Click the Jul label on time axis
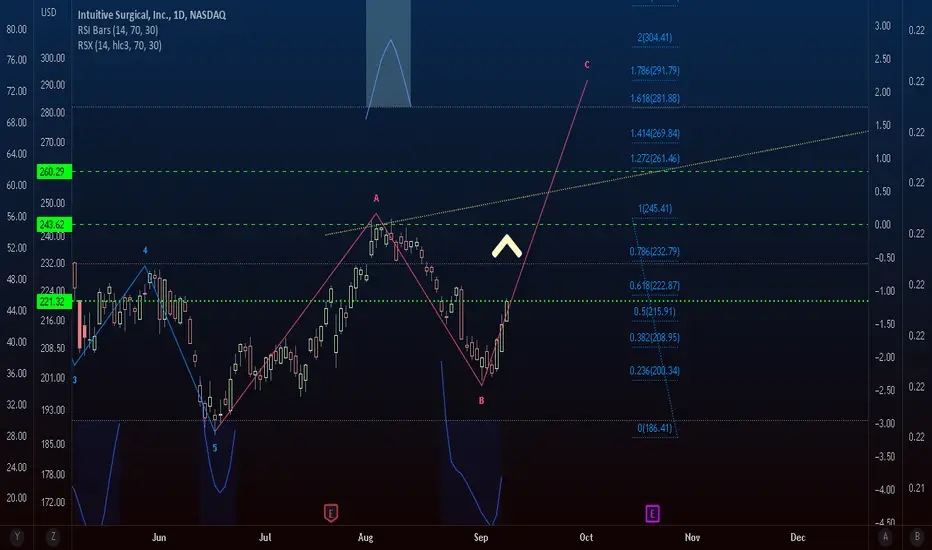 pos(265,538)
